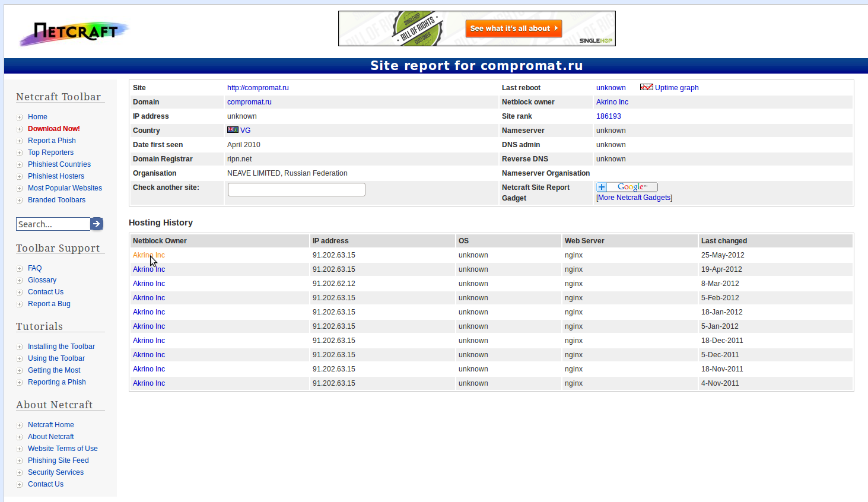
Task: Click Akrino Inc in the 19-Apr-2012 row
Action: pyautogui.click(x=149, y=269)
